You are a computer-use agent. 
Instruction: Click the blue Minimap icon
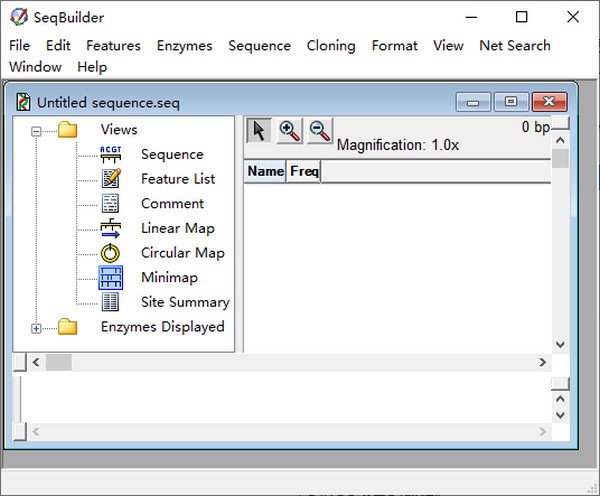click(111, 277)
